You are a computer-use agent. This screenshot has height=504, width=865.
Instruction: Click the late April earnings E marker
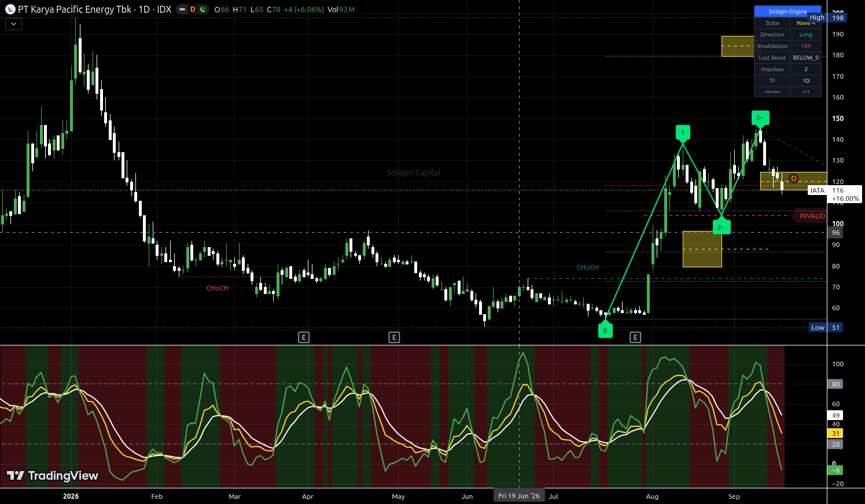click(x=394, y=337)
